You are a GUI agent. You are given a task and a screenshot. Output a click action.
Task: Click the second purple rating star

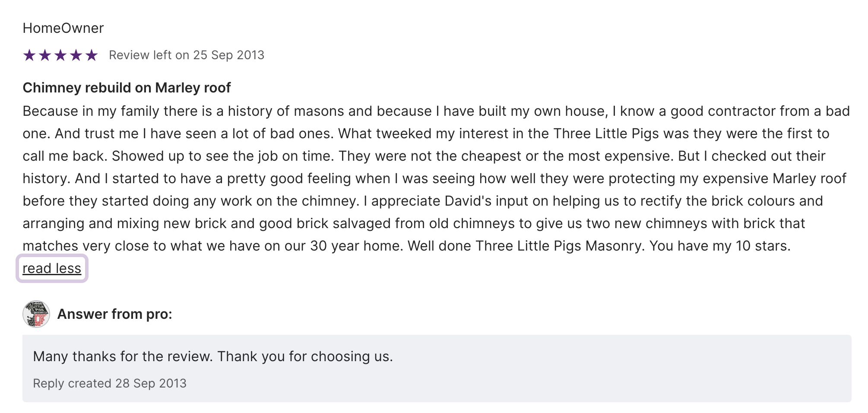coord(45,55)
